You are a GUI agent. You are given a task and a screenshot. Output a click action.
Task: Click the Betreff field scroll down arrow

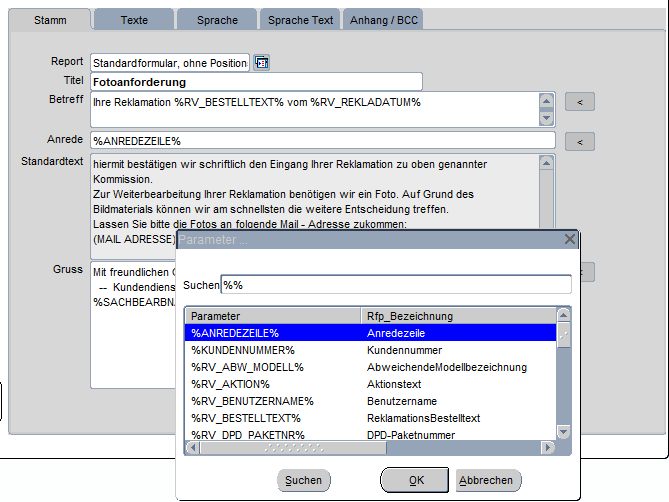[x=545, y=117]
